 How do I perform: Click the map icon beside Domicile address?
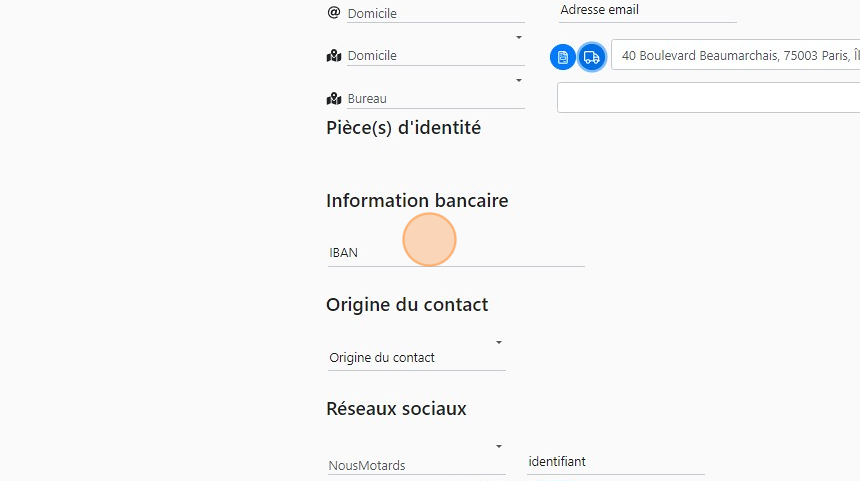point(334,56)
